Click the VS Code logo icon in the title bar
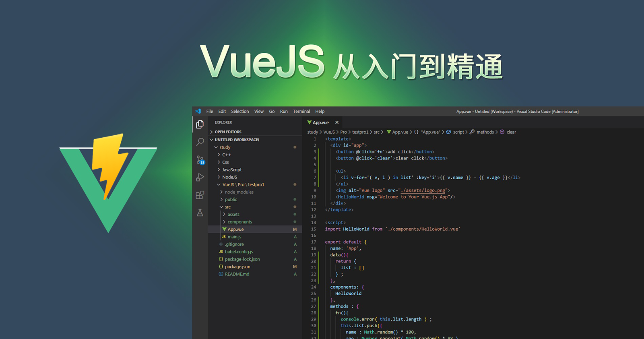The image size is (644, 339). tap(198, 112)
